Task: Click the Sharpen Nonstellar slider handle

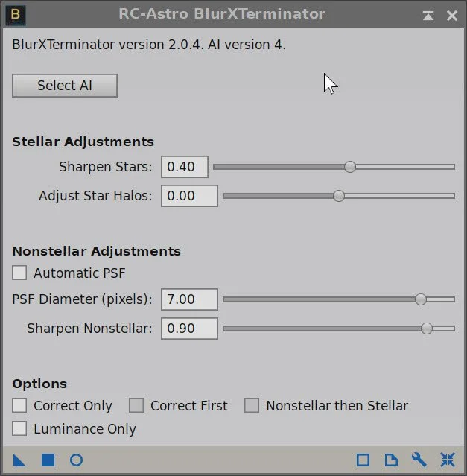Action: (x=426, y=329)
